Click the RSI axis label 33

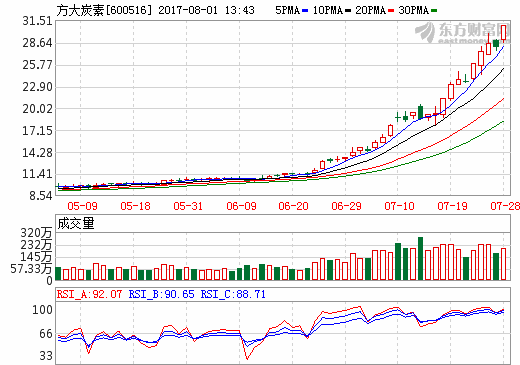click(46, 356)
